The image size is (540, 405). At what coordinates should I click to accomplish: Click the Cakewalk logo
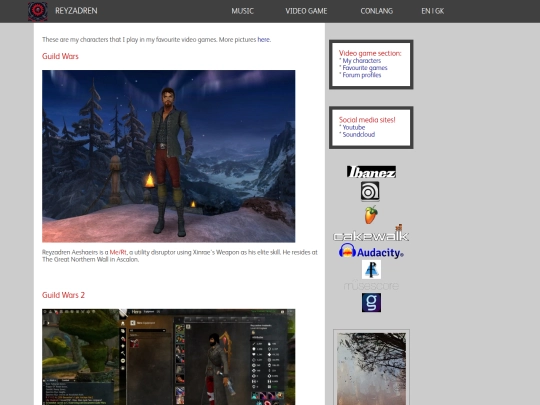pyautogui.click(x=371, y=233)
